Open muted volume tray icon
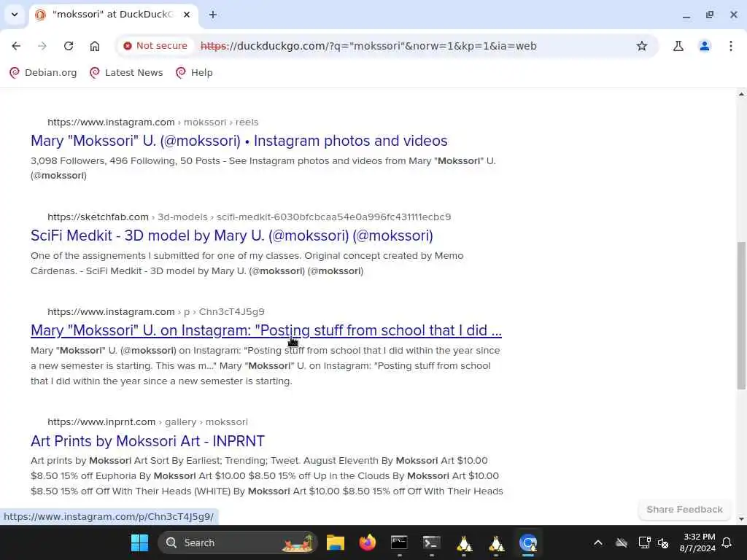The width and height of the screenshot is (747, 560). (x=662, y=542)
